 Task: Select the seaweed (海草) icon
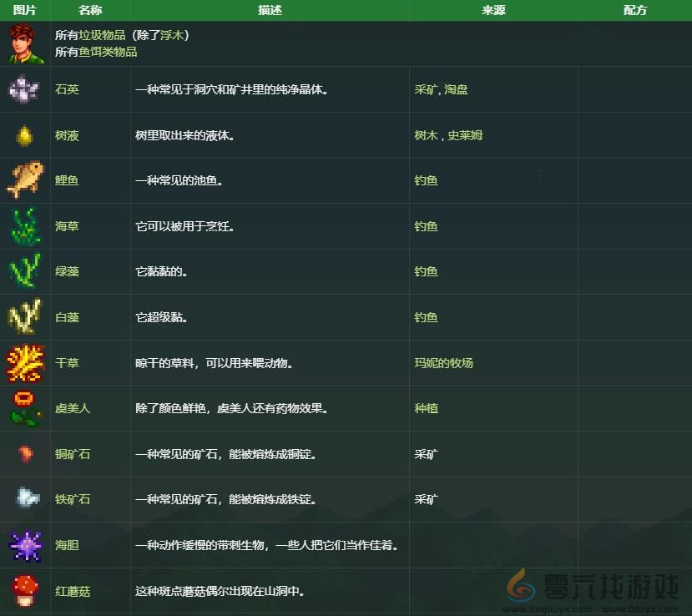(24, 226)
